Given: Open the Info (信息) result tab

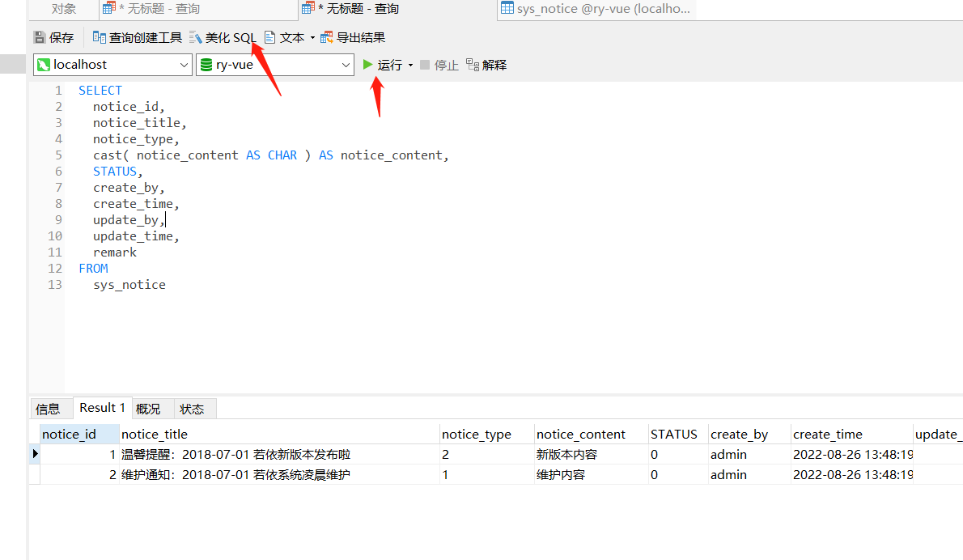Looking at the screenshot, I should (48, 409).
